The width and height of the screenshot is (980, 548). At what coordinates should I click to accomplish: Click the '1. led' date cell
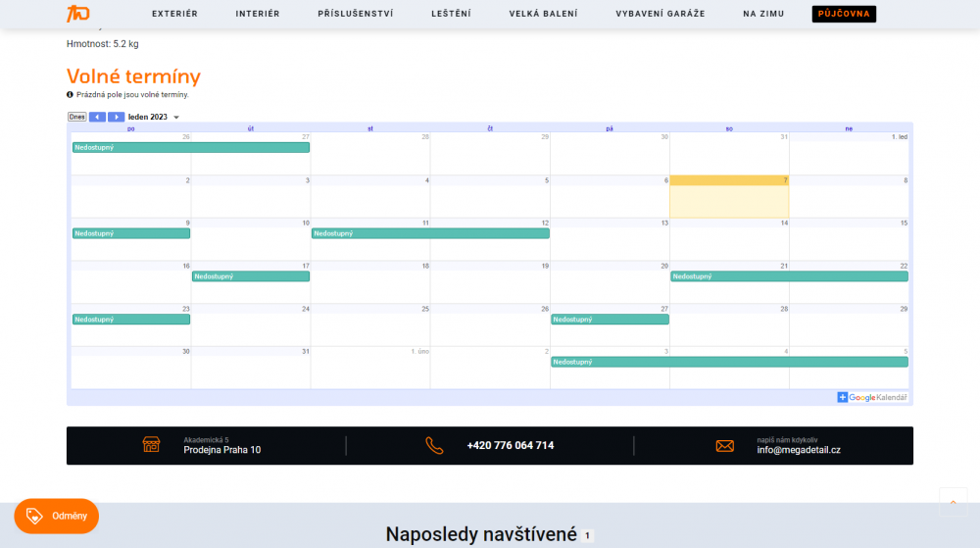click(x=900, y=137)
